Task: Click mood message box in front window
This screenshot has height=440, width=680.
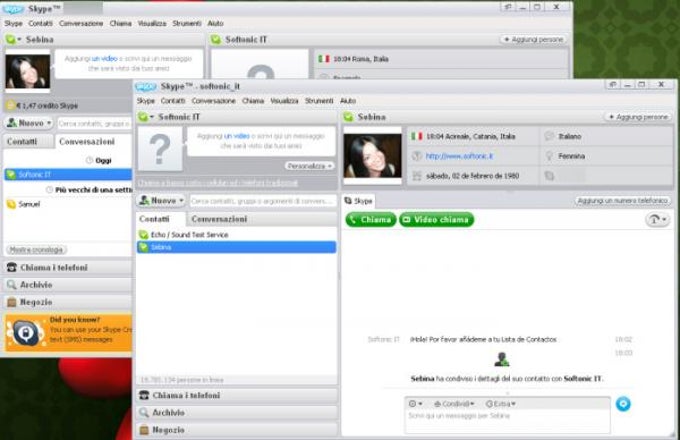Action: pyautogui.click(x=261, y=141)
